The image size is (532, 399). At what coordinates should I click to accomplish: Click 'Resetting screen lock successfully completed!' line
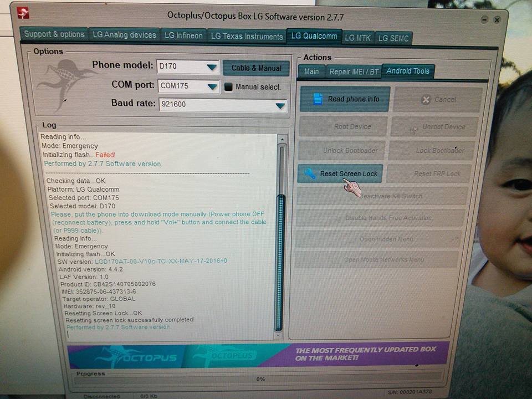tap(130, 320)
